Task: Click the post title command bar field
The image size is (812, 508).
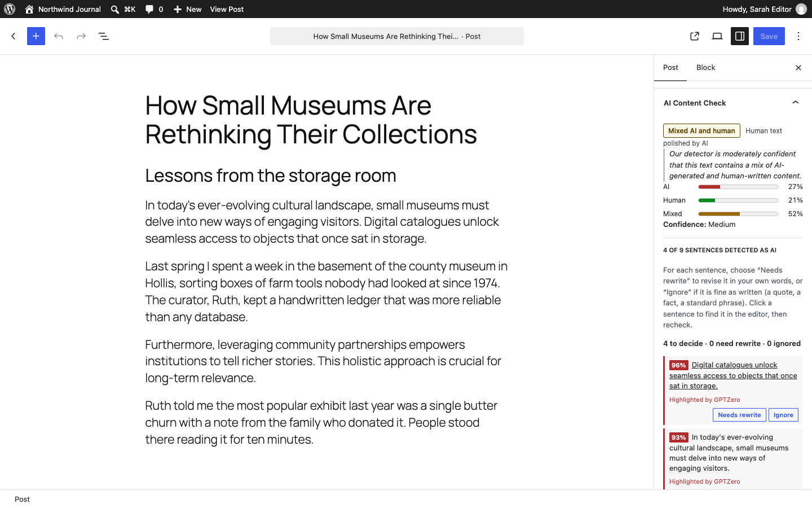Action: tap(397, 36)
